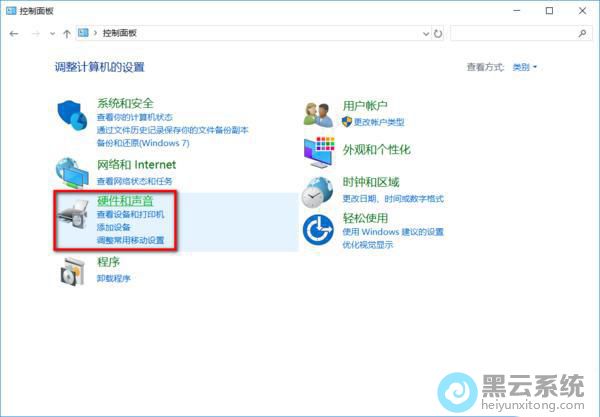This screenshot has width=600, height=417.
Task: Open 更改帐户类型 link
Action: (x=378, y=122)
